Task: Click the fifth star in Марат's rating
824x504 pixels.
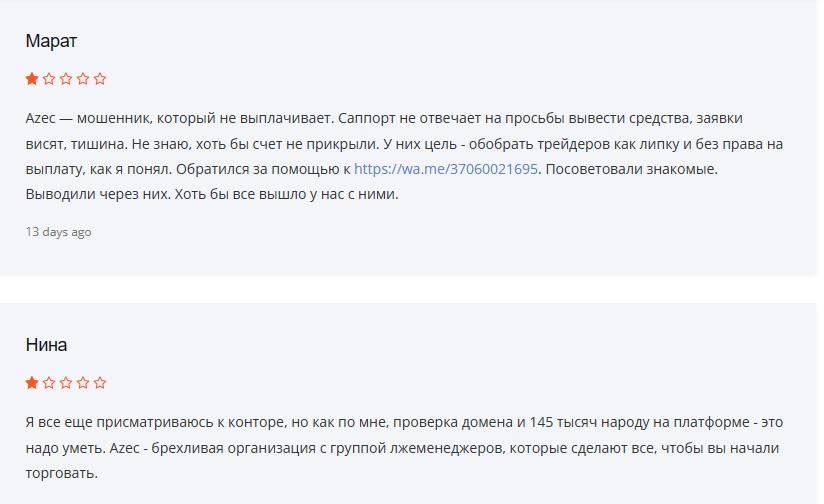Action: [x=100, y=79]
